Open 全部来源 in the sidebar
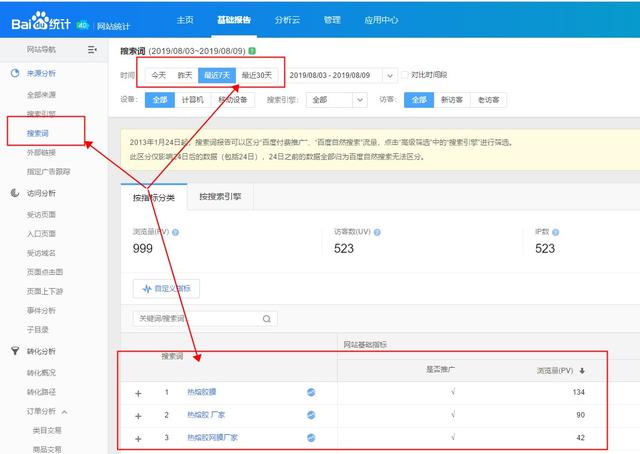The height and width of the screenshot is (454, 640). tap(41, 95)
